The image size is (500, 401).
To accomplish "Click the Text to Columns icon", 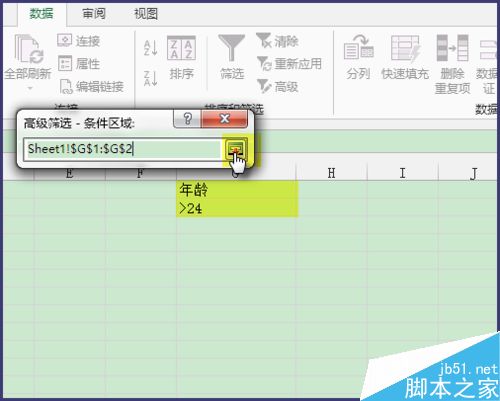I will click(358, 47).
